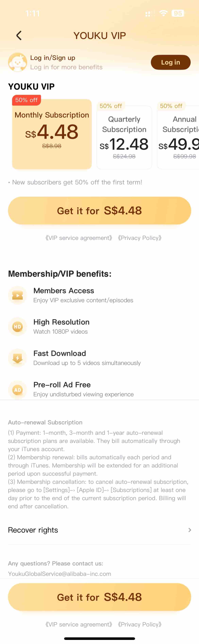The width and height of the screenshot is (199, 644).
Task: Open Recover rights chevron
Action: click(189, 530)
